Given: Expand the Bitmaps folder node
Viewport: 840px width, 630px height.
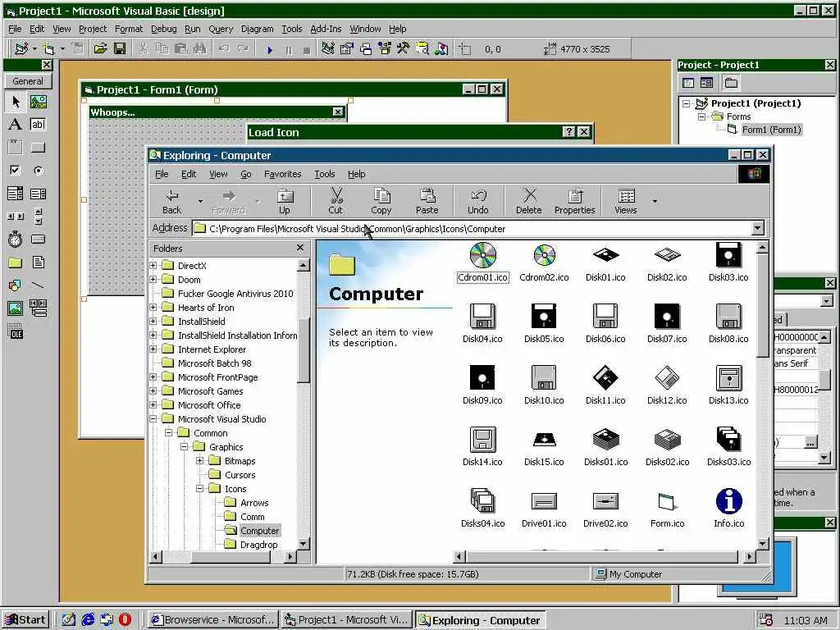Looking at the screenshot, I should tap(200, 460).
